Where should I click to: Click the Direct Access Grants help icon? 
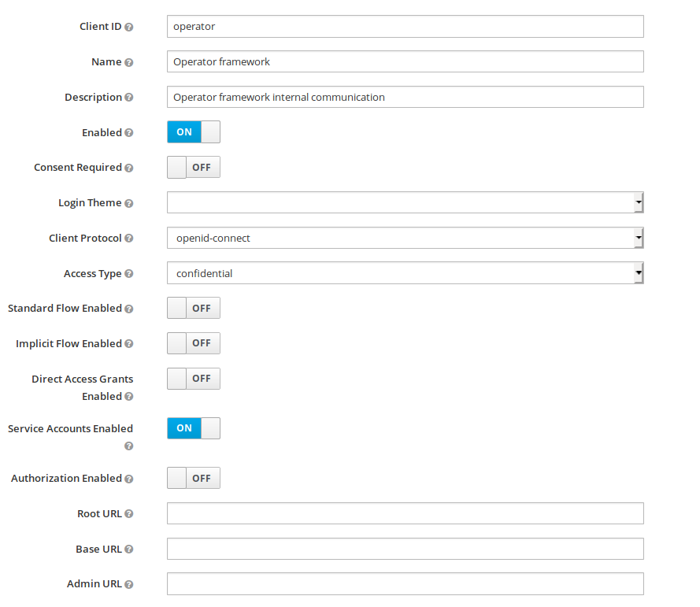129,397
